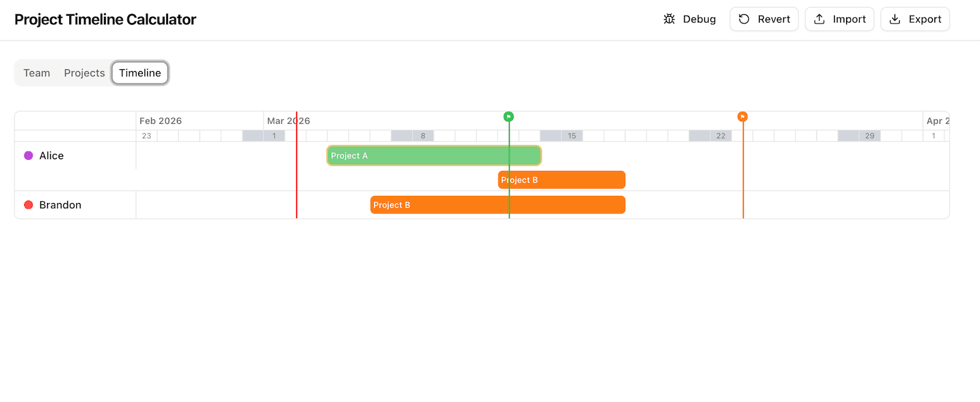
Task: Click the Export button
Action: tap(915, 19)
